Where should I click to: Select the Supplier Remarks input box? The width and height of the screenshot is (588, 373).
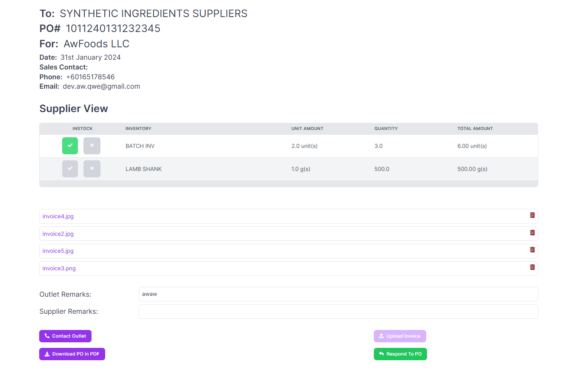coord(338,312)
